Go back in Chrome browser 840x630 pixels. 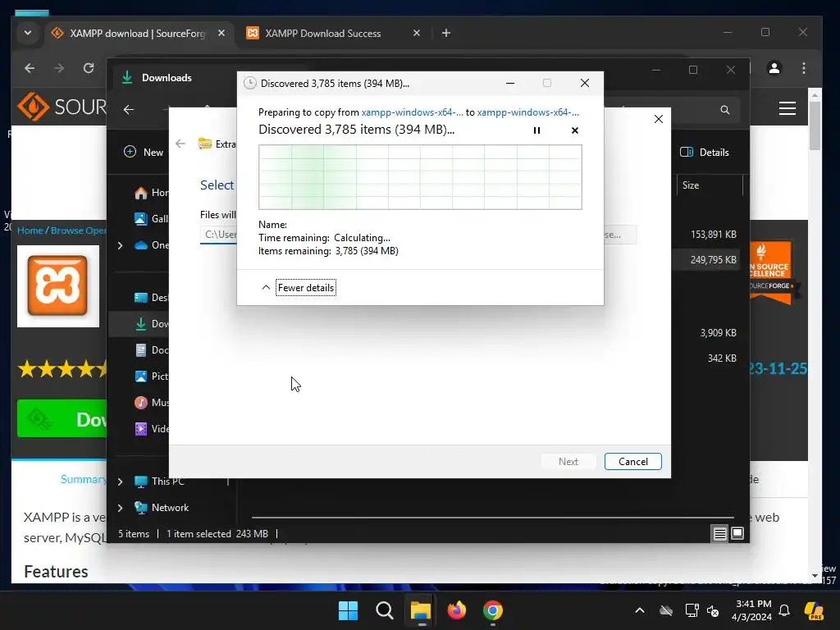pyautogui.click(x=30, y=68)
